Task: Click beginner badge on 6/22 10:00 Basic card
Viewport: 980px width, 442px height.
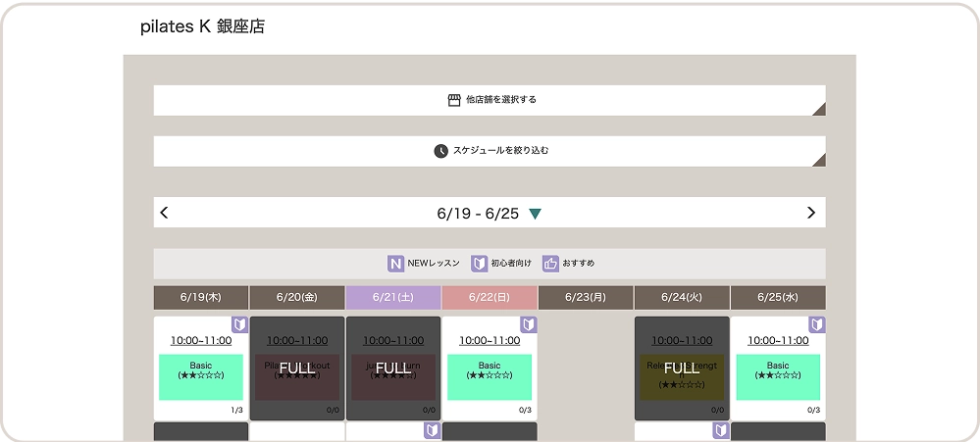Action: pos(529,324)
